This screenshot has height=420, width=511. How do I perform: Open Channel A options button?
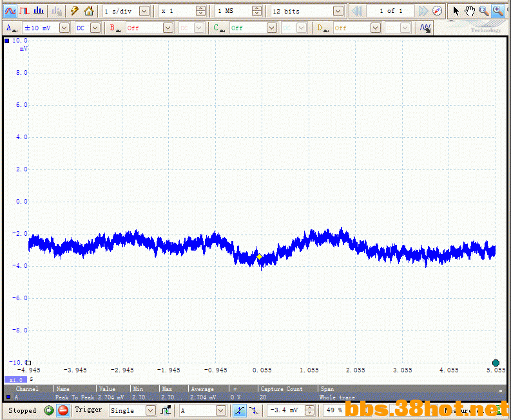click(x=12, y=28)
